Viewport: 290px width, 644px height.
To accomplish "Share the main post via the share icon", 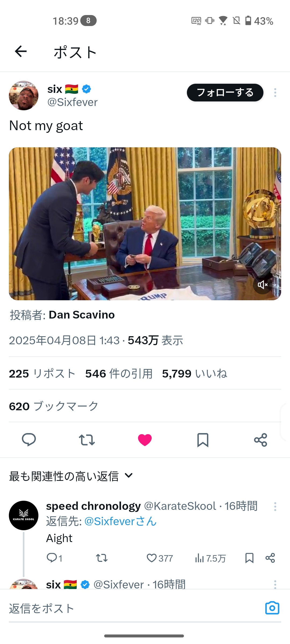I will tap(260, 440).
